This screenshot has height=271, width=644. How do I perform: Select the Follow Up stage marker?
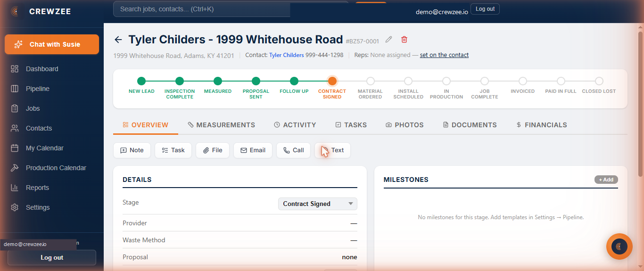(294, 81)
